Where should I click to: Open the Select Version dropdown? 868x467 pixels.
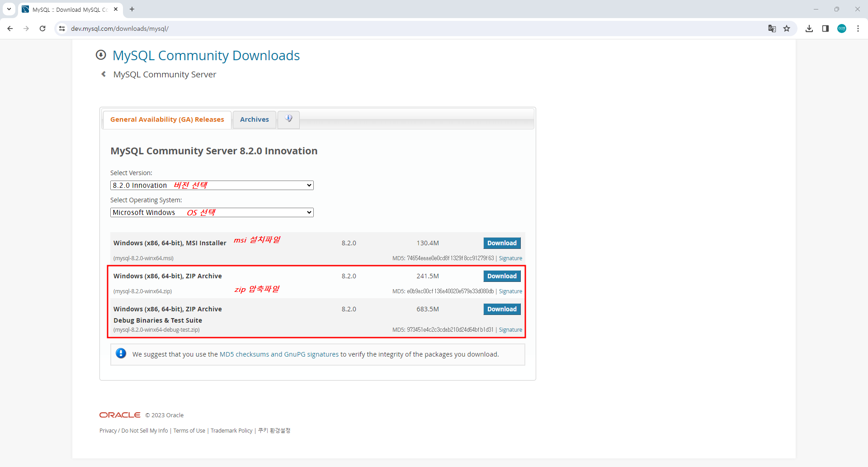[x=212, y=185]
